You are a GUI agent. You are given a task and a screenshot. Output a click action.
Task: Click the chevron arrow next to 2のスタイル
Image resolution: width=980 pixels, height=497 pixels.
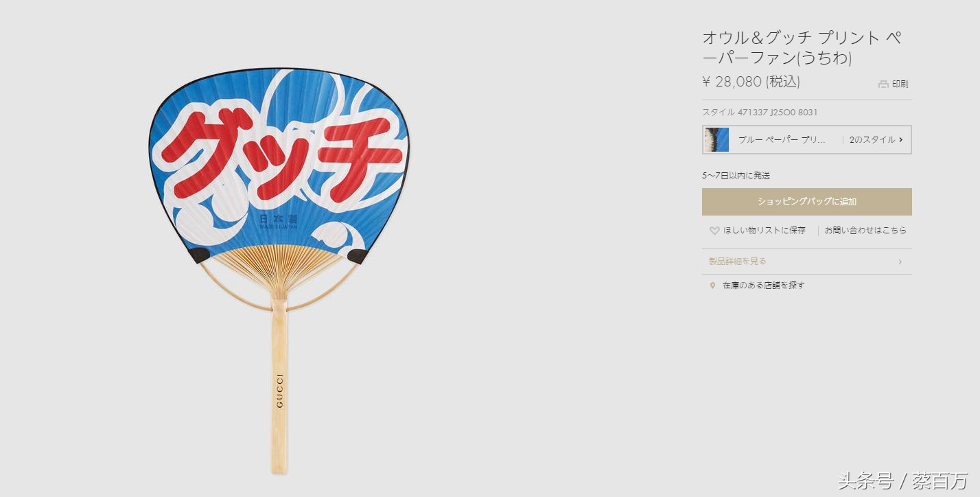[900, 140]
